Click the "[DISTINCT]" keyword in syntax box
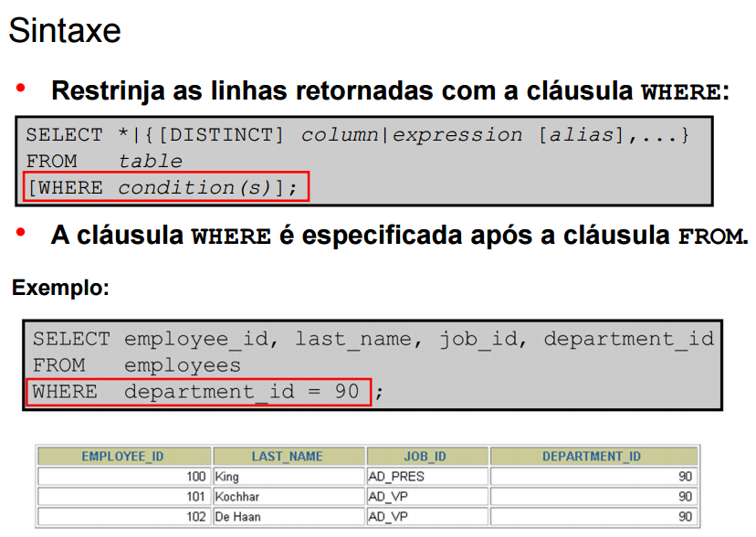756x537 pixels. point(223,135)
